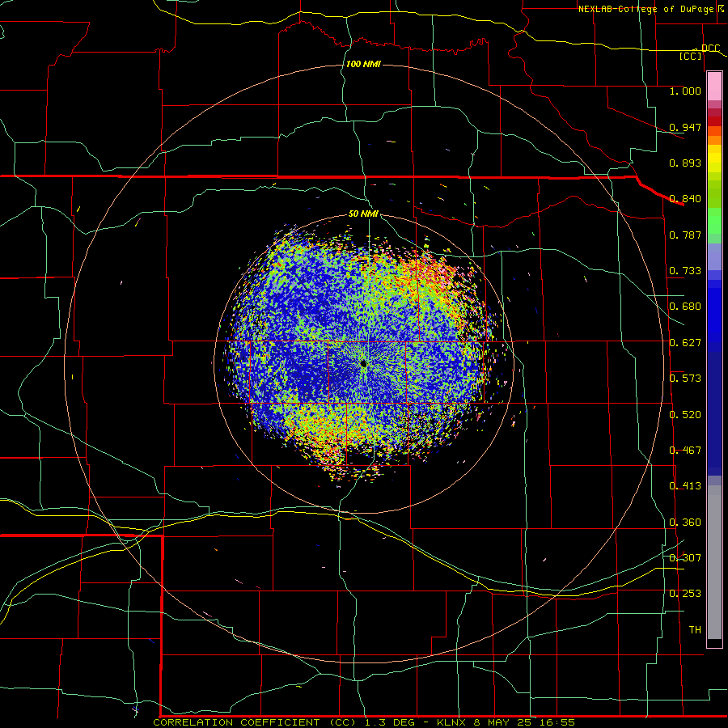Viewport: 728px width, 728px height.
Task: Click the 0.253 scale value
Action: 685,594
